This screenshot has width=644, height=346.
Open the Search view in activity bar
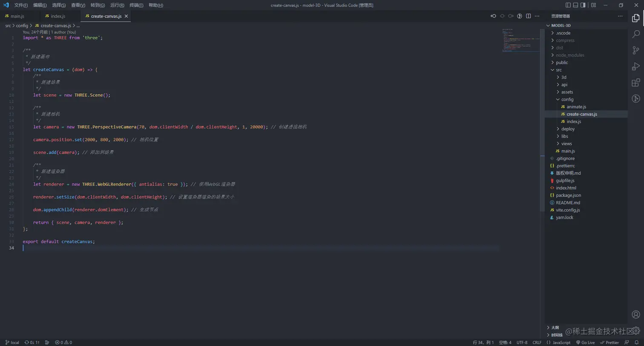click(636, 34)
